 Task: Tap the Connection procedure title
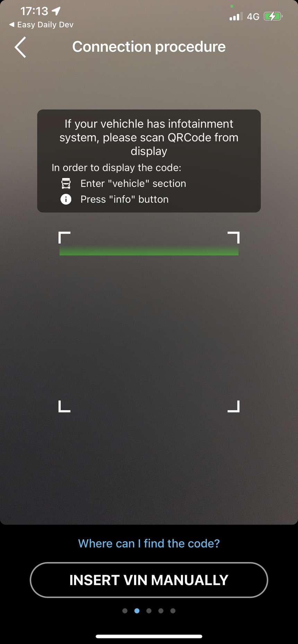[x=149, y=47]
